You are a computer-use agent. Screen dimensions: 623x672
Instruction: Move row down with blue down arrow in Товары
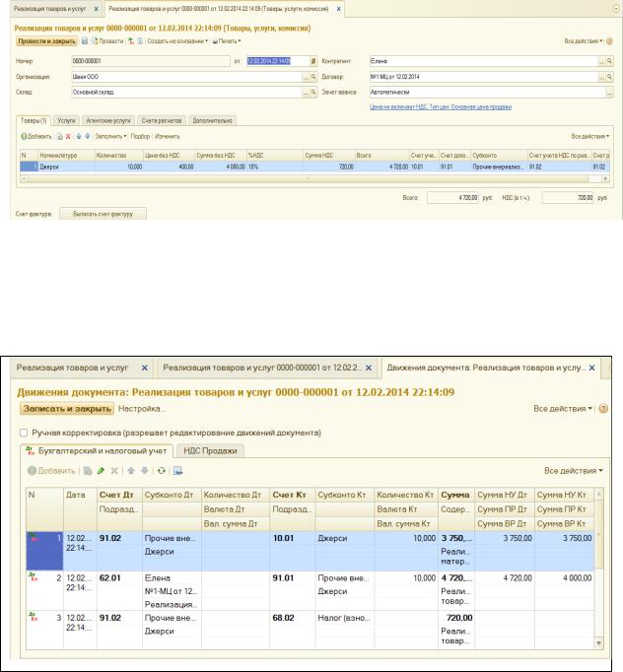pyautogui.click(x=88, y=136)
